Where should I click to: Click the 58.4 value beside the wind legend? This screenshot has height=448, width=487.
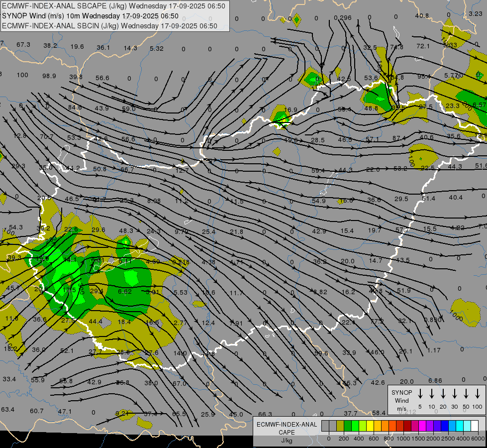click(379, 413)
